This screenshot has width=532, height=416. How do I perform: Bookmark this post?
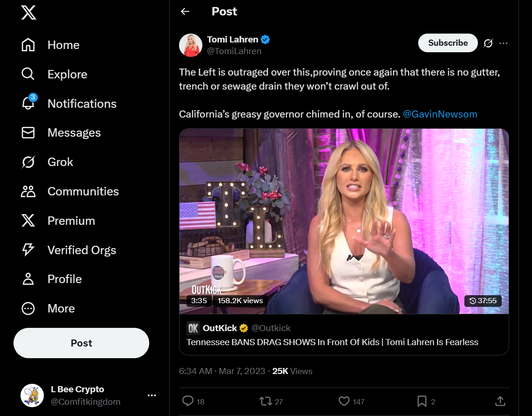coord(422,401)
